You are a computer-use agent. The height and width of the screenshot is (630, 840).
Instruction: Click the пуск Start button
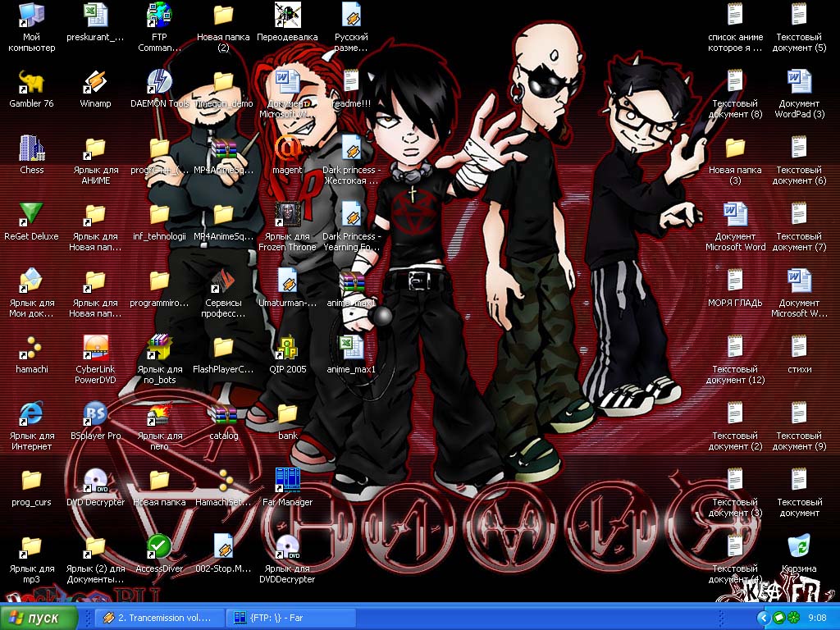coord(39,618)
